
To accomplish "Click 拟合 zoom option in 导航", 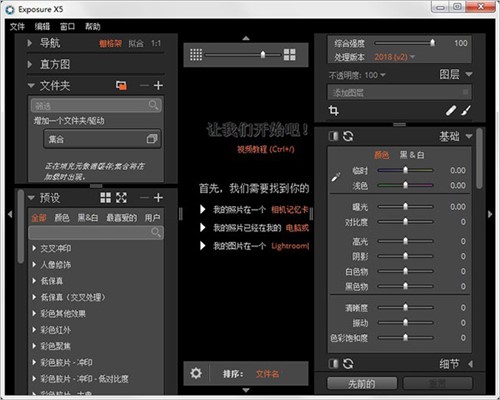I will [x=136, y=43].
